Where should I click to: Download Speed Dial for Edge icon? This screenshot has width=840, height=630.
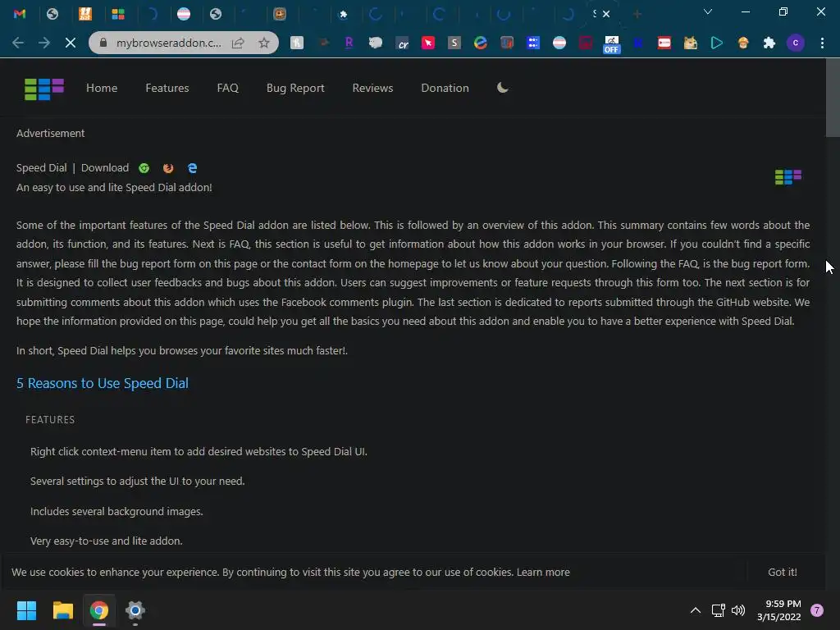pos(192,168)
